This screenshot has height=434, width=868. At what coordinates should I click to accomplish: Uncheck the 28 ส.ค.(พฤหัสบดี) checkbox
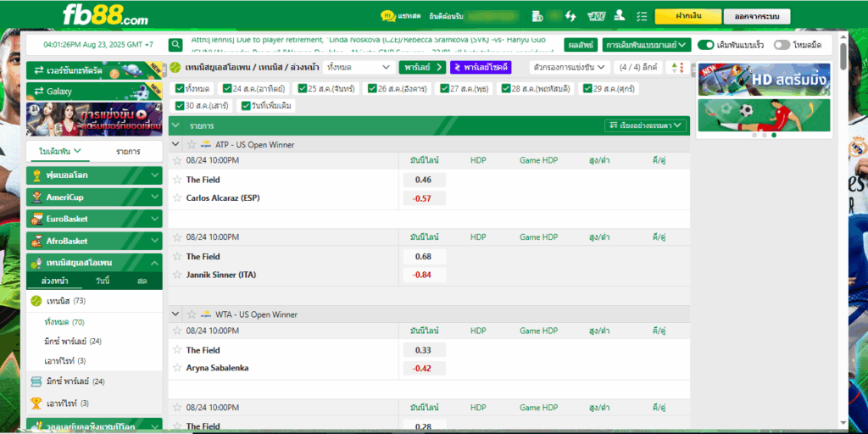point(506,88)
